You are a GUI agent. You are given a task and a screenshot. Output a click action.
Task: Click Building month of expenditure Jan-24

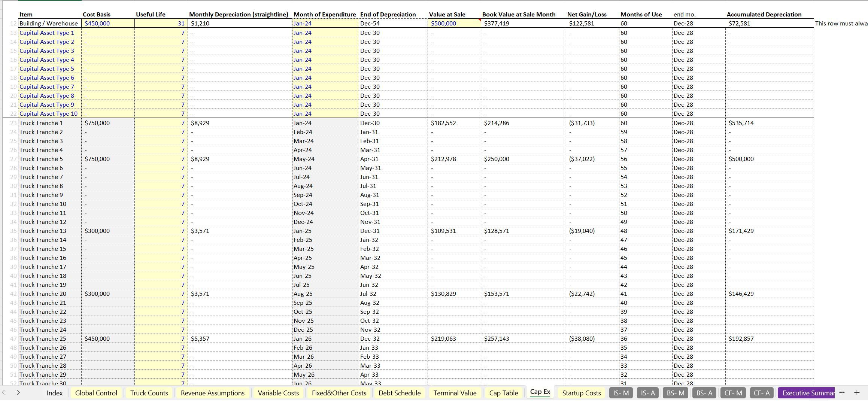(325, 23)
